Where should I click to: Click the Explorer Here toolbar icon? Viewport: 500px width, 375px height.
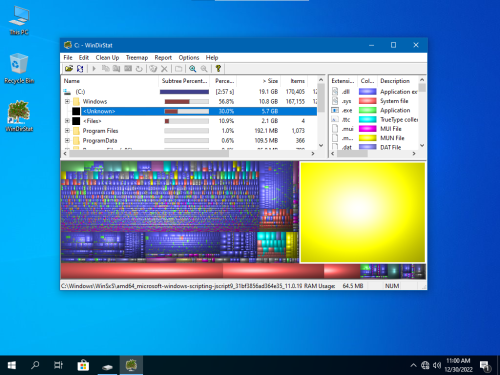(x=116, y=69)
